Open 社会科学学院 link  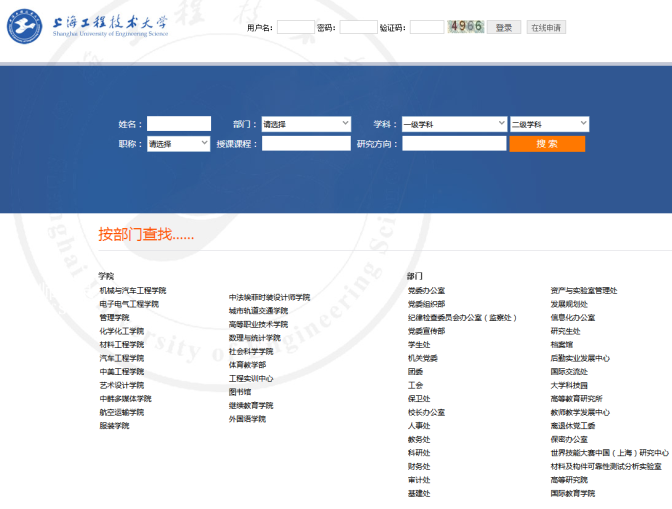pyautogui.click(x=251, y=351)
